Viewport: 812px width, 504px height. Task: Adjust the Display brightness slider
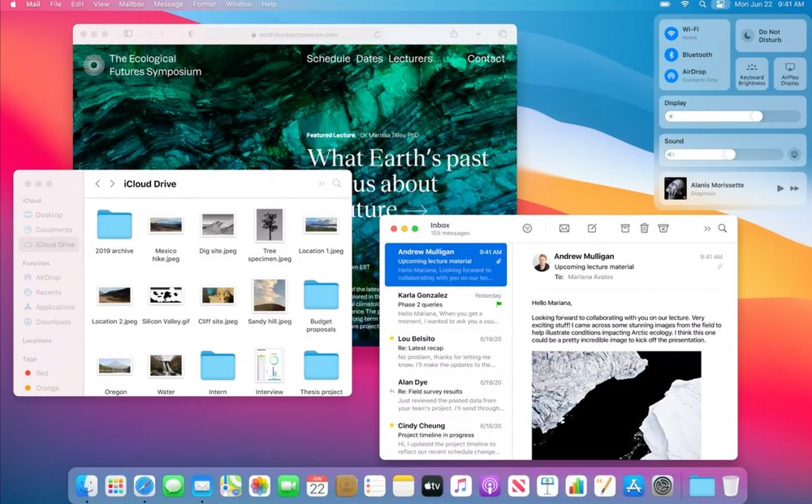(x=732, y=116)
